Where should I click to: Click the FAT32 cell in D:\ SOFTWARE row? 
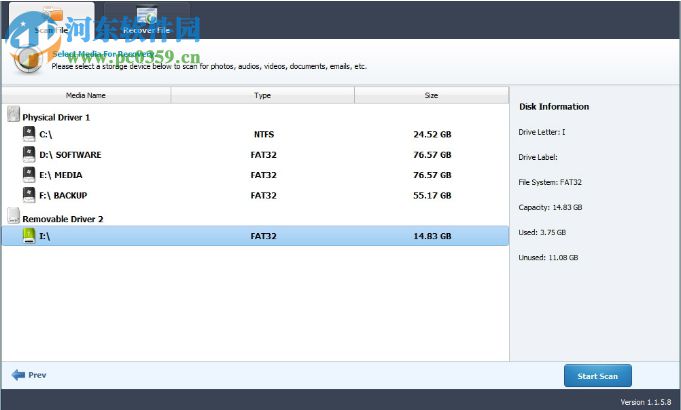[x=263, y=155]
